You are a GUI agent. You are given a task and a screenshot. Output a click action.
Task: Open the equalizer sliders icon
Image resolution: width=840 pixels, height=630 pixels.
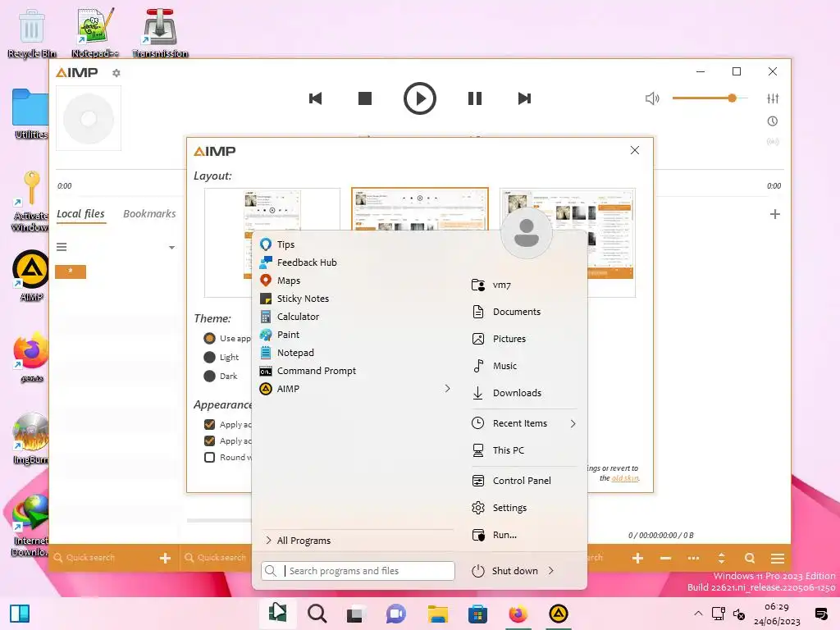point(773,98)
